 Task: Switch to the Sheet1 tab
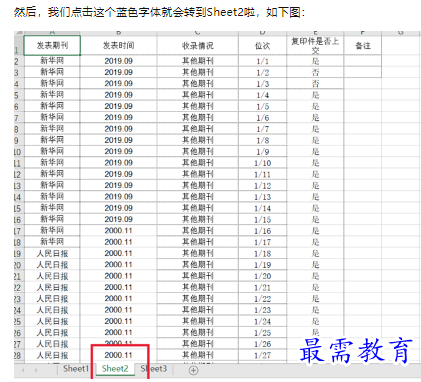[76, 369]
